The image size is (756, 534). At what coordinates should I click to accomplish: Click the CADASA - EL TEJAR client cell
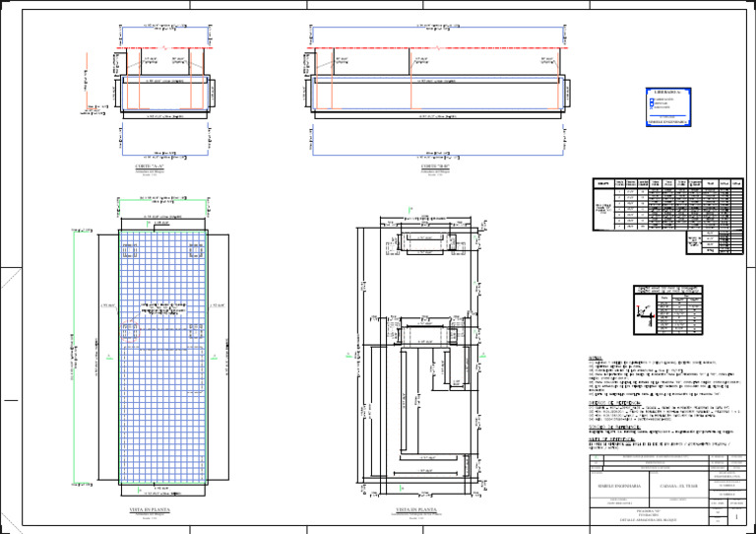click(x=679, y=487)
